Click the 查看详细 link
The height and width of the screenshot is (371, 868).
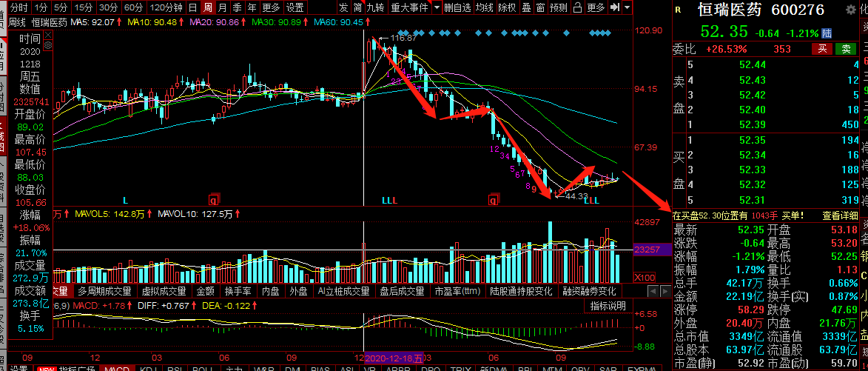click(x=841, y=216)
